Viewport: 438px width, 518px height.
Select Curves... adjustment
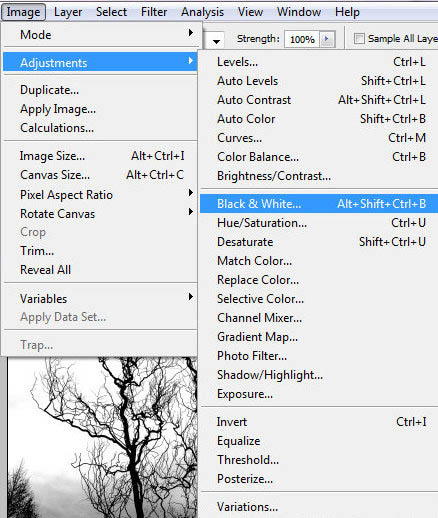point(319,138)
